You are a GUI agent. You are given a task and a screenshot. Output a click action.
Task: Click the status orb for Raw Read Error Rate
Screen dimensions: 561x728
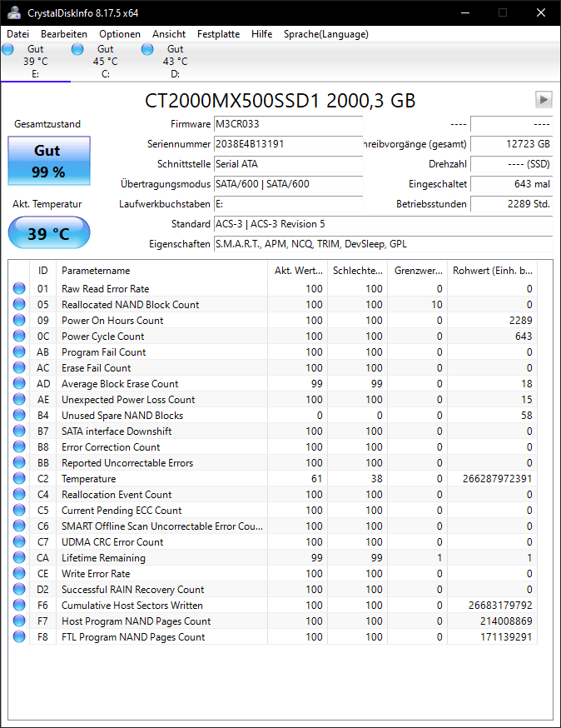click(x=19, y=288)
